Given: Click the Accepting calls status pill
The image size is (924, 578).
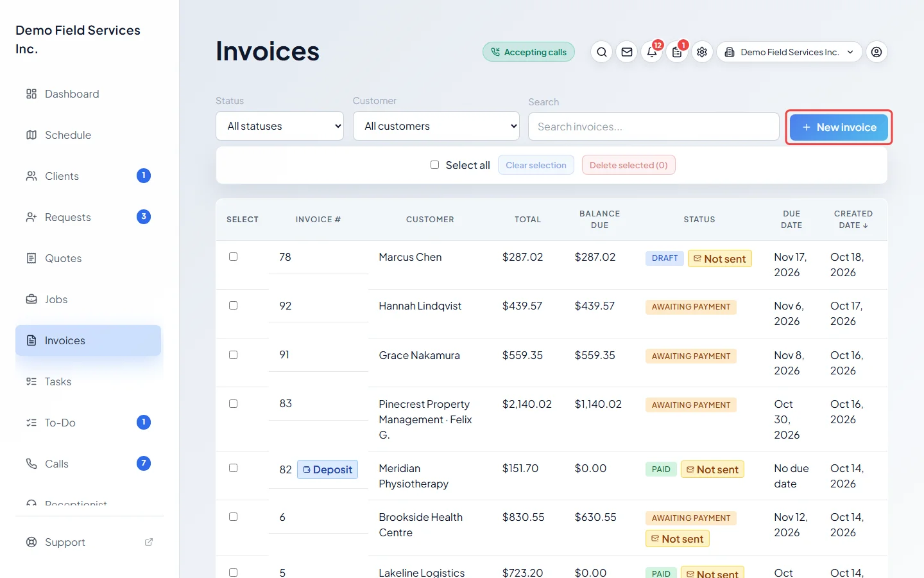Looking at the screenshot, I should [529, 52].
